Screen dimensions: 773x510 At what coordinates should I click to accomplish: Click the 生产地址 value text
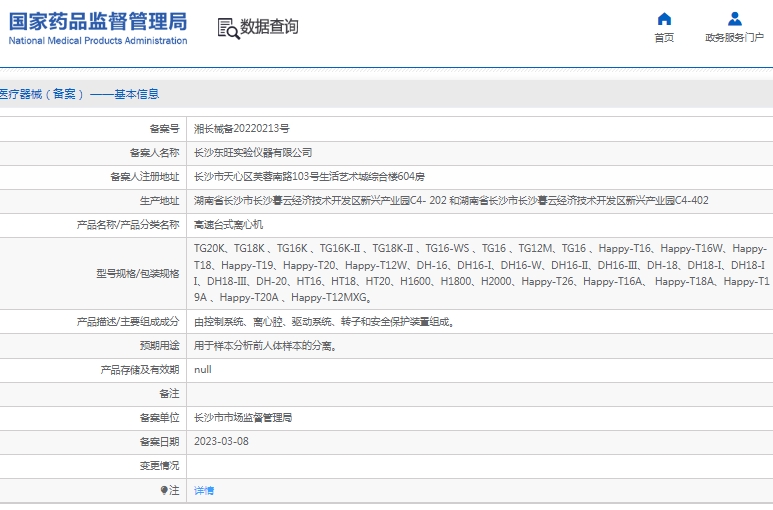click(451, 201)
